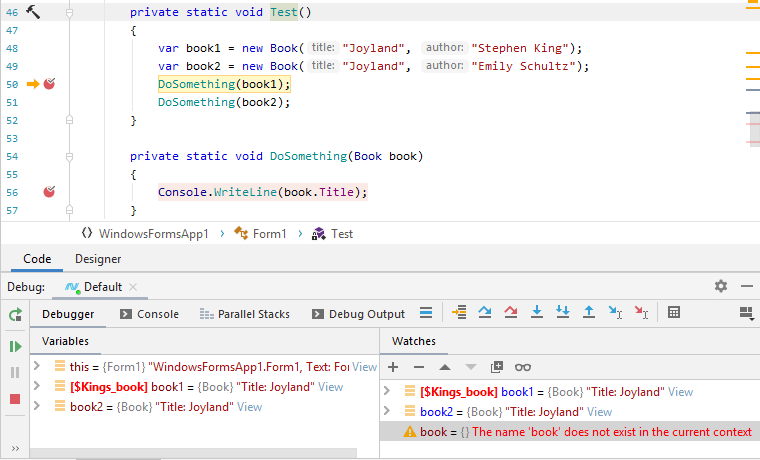Image resolution: width=760 pixels, height=460 pixels.
Task: Open the Parallel Stacks tab
Action: click(245, 314)
